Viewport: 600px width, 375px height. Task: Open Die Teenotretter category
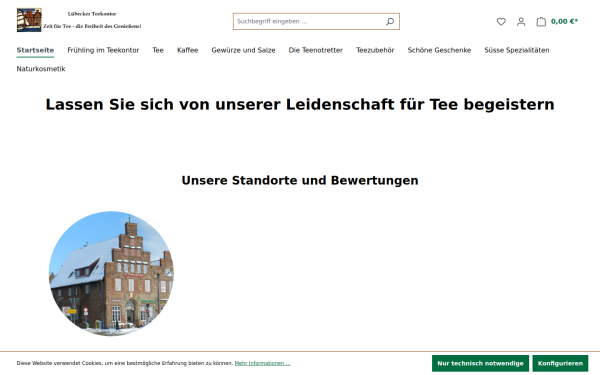coord(316,50)
